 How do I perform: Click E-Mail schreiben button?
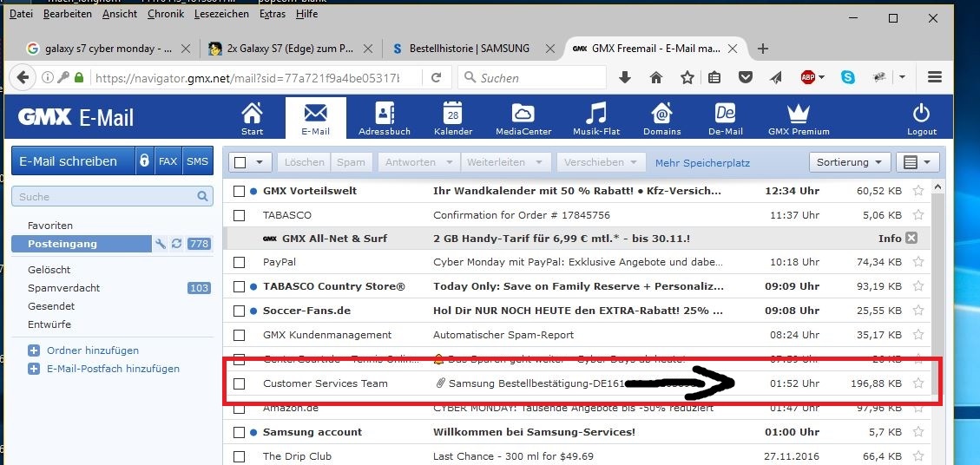click(x=73, y=160)
